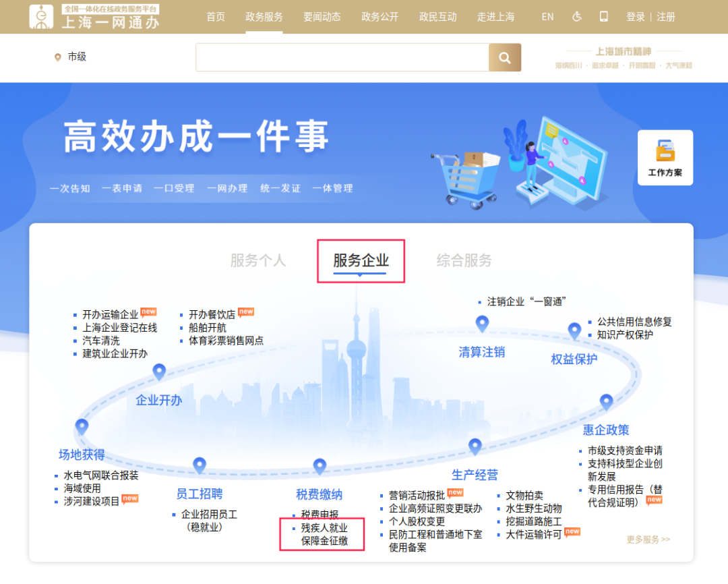Click the map pin above 税费缴纳

click(x=320, y=465)
